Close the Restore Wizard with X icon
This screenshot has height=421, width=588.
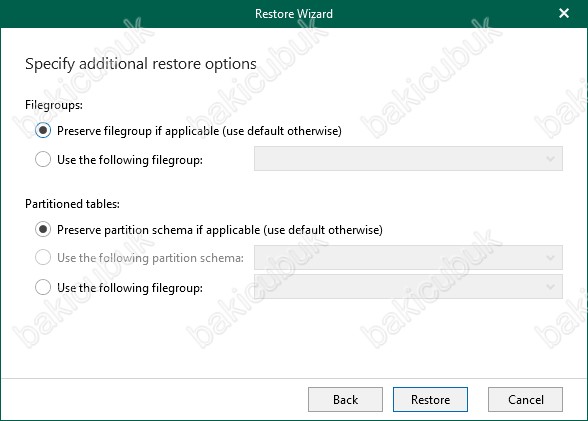click(564, 13)
